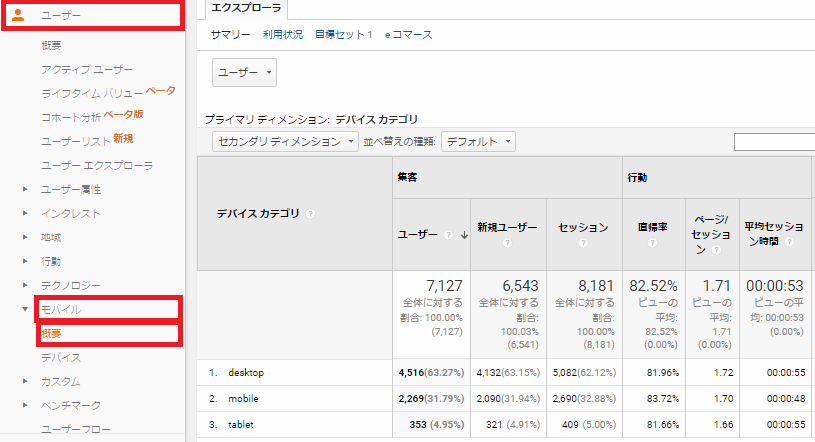Click help icon next to デバイス カテゴリ header

[310, 213]
